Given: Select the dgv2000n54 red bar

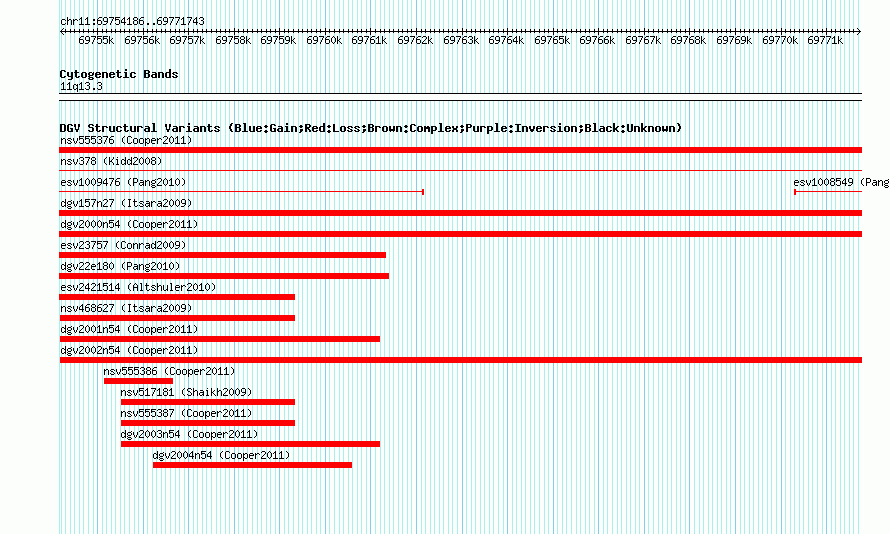Looking at the screenshot, I should pos(460,234).
